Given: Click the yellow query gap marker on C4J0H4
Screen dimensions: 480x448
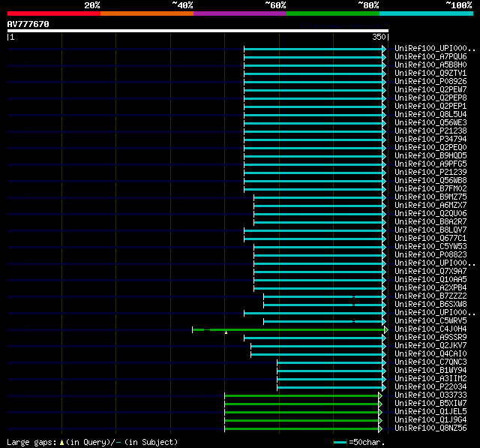Looking at the screenshot, I should (226, 332).
